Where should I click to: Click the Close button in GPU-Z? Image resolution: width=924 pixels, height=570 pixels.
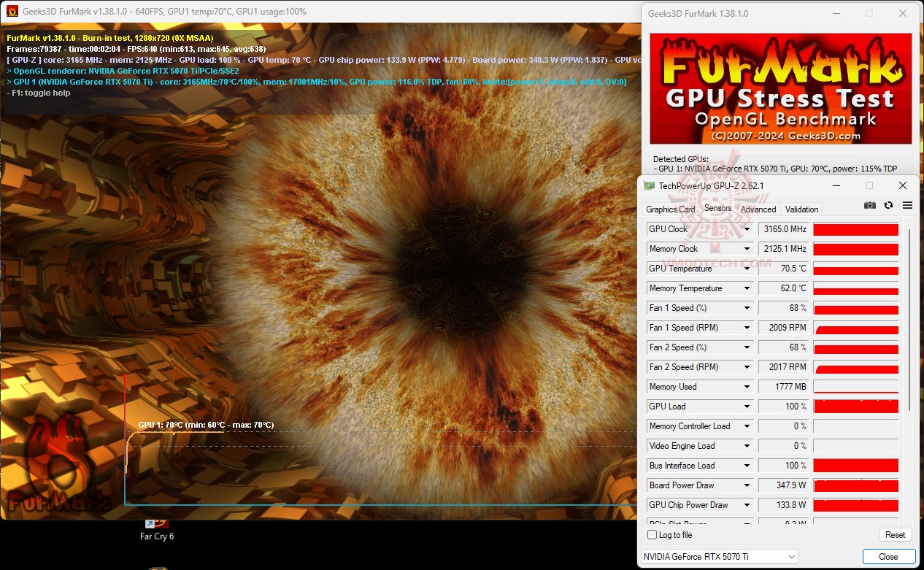coord(888,556)
